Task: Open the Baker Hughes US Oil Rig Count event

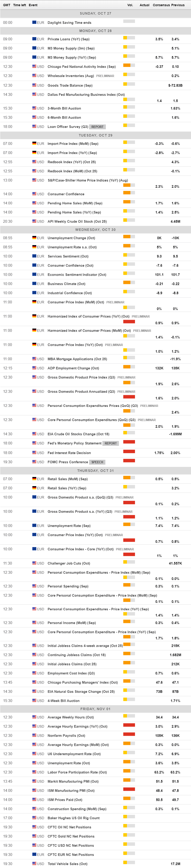Action: [73, 818]
